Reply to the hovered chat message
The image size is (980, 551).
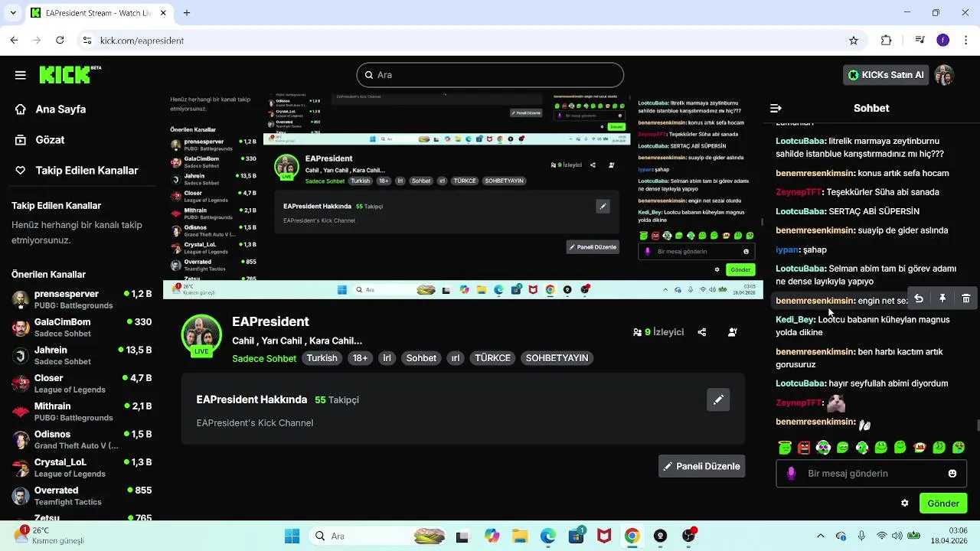(x=919, y=298)
